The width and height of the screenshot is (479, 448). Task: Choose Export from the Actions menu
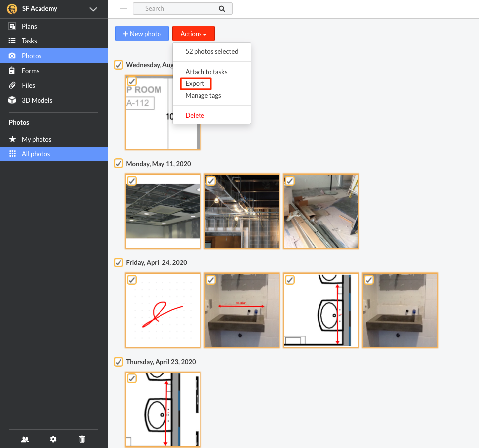pyautogui.click(x=195, y=83)
